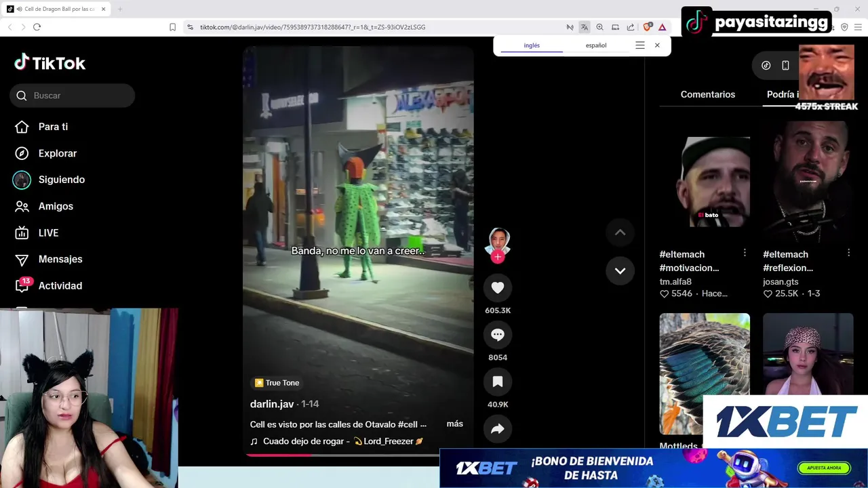Click the share page icon in toolbar
Screen dimensions: 868x488
coord(631,27)
